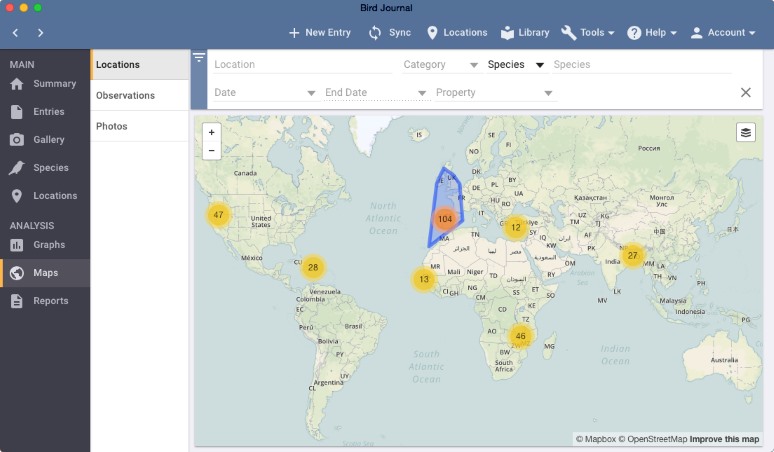This screenshot has width=774, height=452.
Task: Open Locations from the top toolbar pin
Action: point(432,33)
